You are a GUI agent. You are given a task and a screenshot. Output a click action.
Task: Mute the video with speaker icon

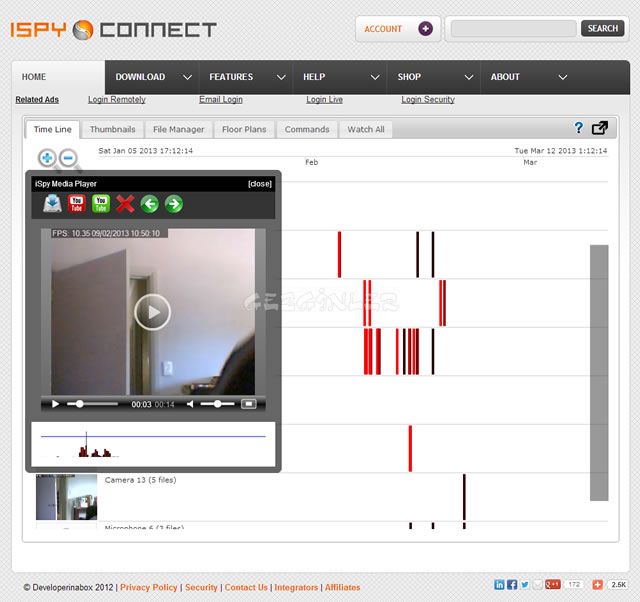(x=190, y=404)
